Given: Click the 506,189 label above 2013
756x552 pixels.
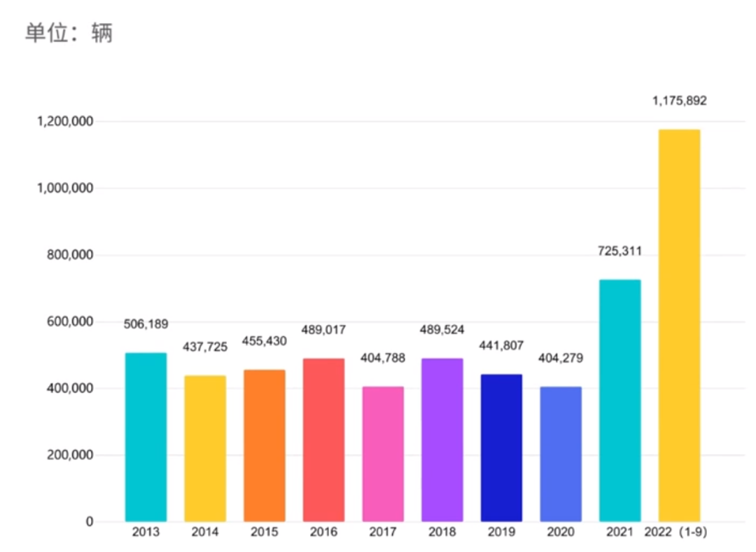Looking at the screenshot, I should pyautogui.click(x=146, y=324).
